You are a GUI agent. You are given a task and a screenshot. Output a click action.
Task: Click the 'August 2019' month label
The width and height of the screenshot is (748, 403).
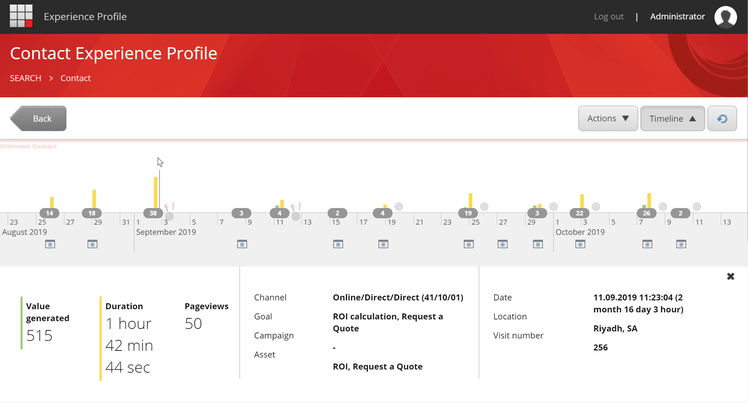point(24,232)
